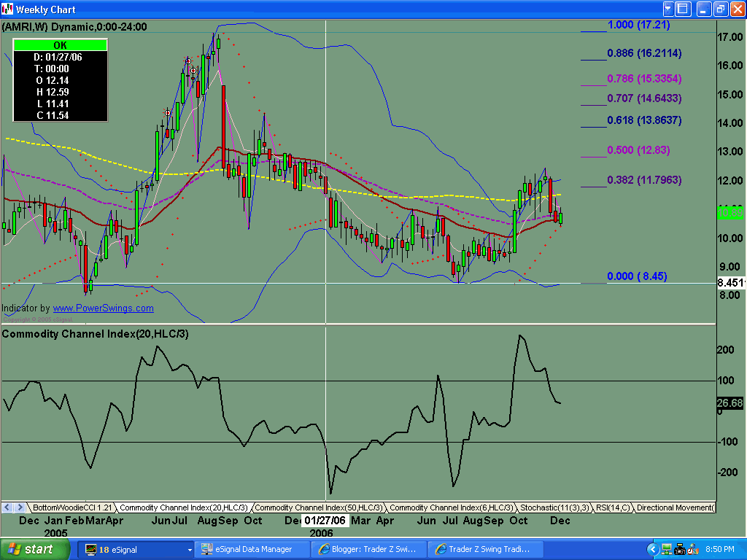Click the 0.000 (8.45) Fibonacci label
Image resolution: width=747 pixels, height=560 pixels.
pos(637,276)
